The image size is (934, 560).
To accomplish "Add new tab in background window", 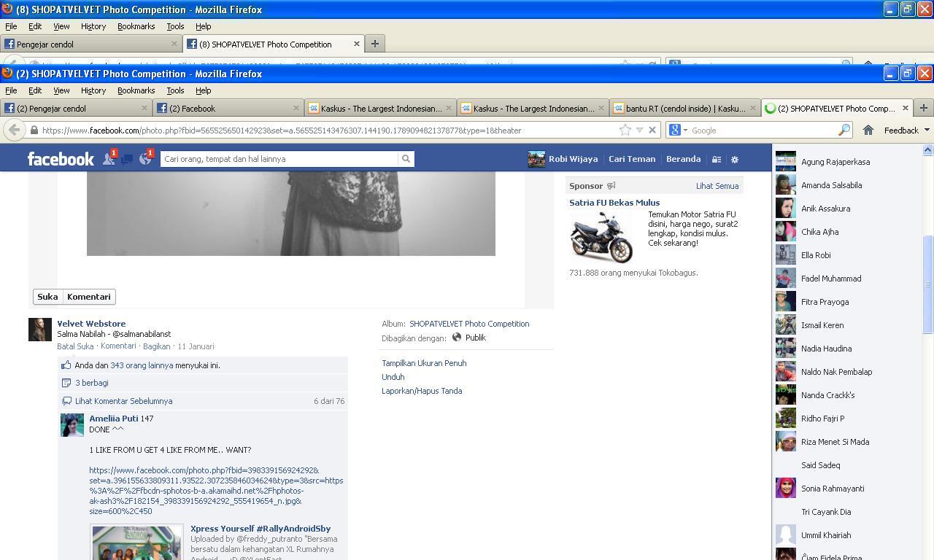I will [374, 44].
